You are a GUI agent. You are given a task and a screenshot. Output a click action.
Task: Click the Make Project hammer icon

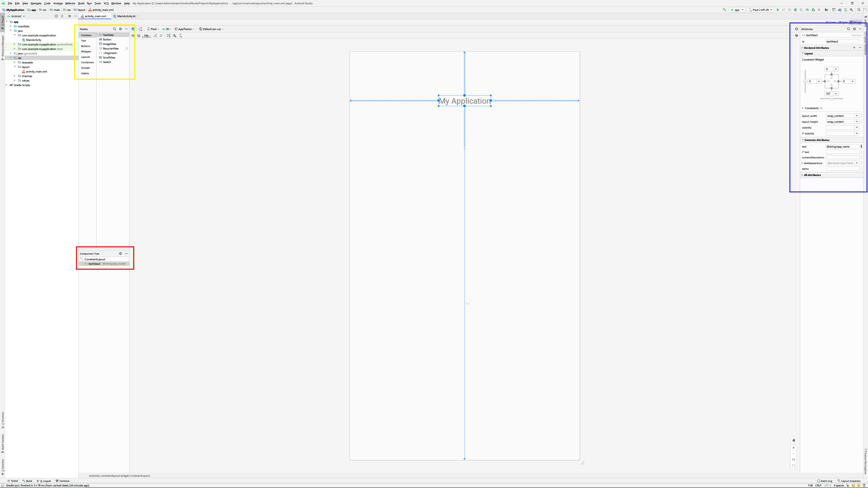point(724,10)
